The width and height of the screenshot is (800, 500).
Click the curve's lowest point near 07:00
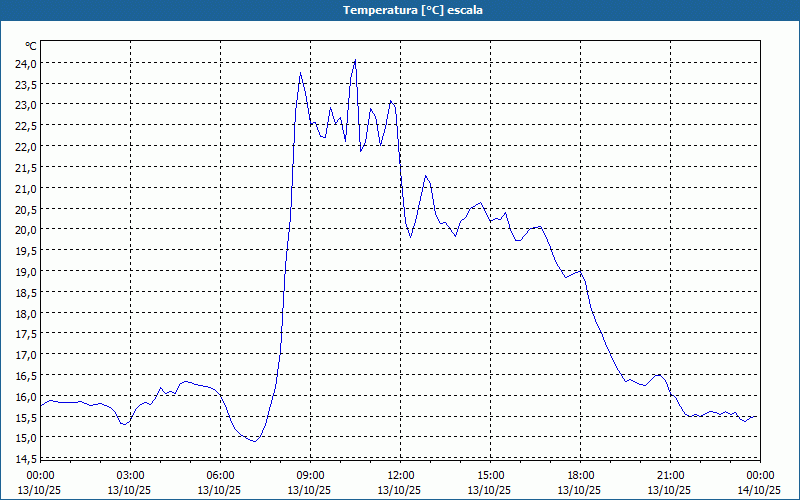click(x=254, y=441)
